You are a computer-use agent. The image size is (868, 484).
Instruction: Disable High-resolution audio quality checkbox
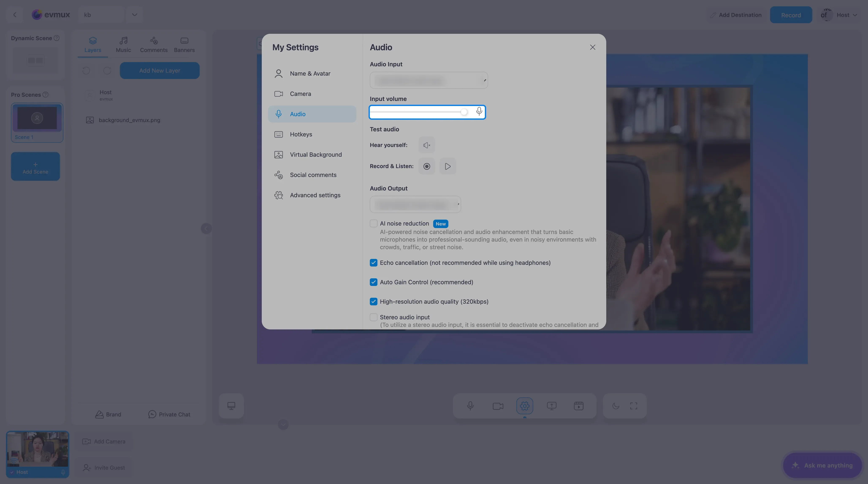point(373,302)
